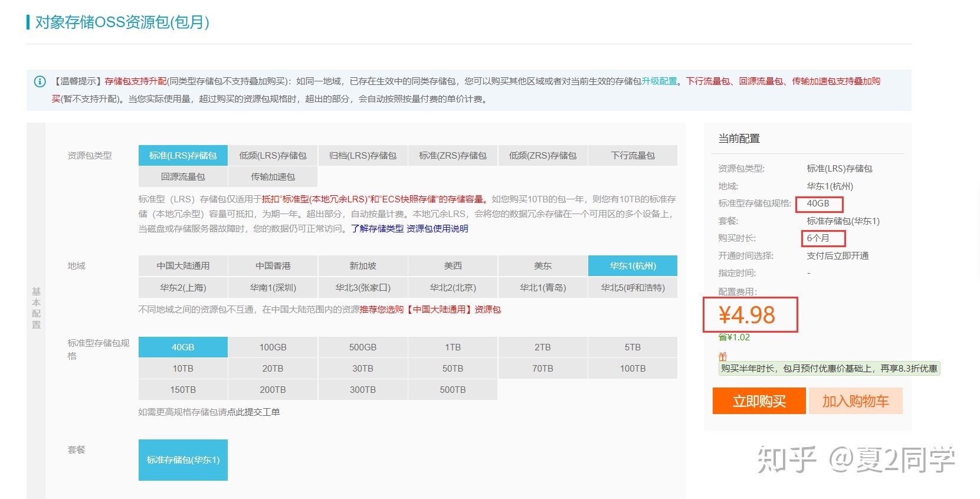
Task: Set region to 华东2(上海)
Action: point(183,288)
